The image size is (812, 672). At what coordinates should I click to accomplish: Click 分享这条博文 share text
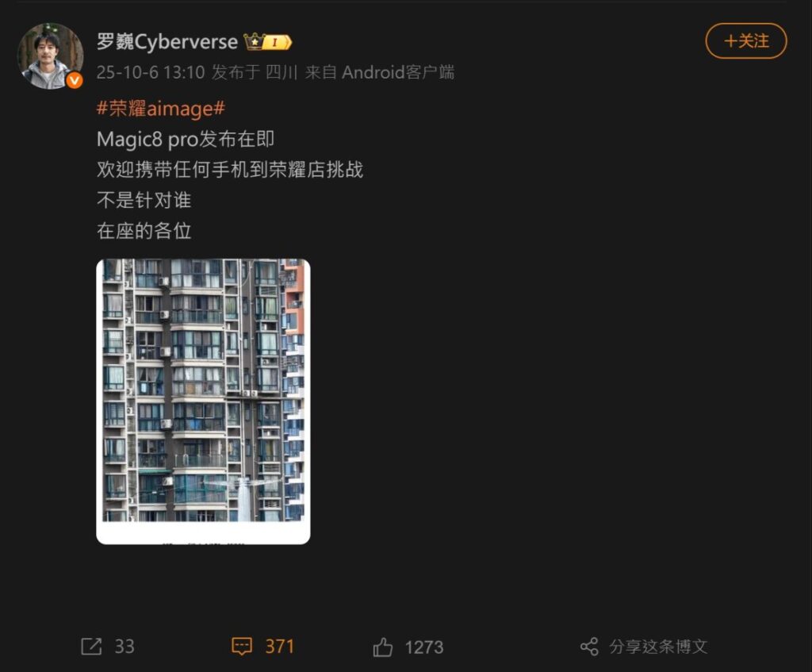point(658,647)
